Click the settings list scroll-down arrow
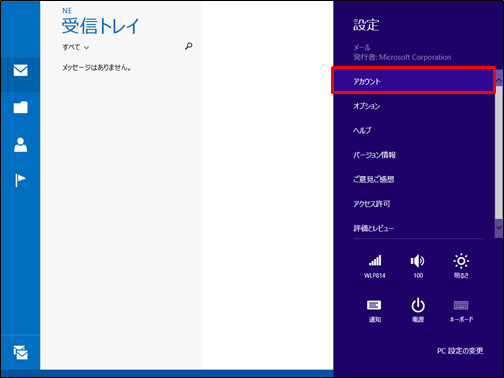 click(x=499, y=228)
